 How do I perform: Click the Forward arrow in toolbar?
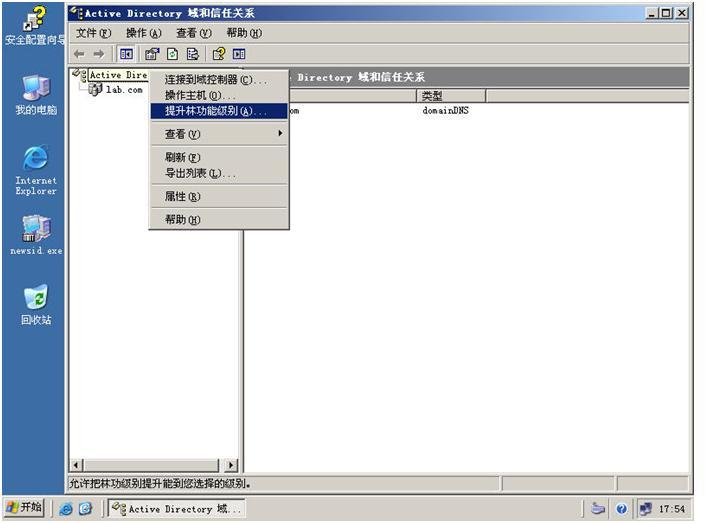pyautogui.click(x=98, y=54)
